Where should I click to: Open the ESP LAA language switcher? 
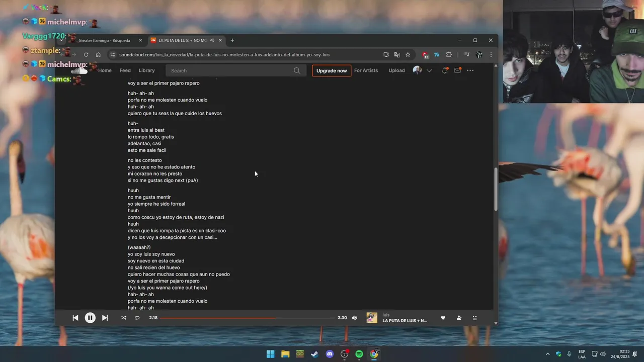(x=582, y=354)
